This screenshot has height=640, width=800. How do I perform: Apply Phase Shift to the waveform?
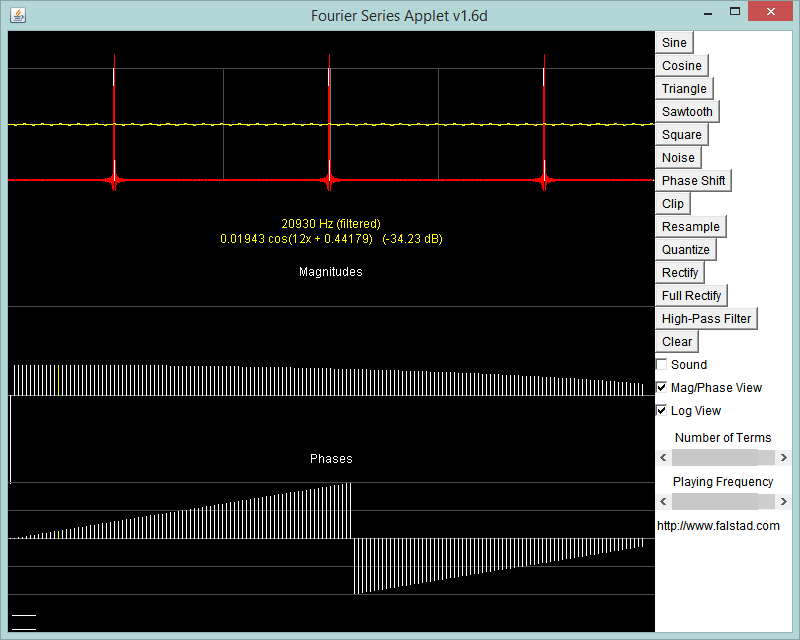click(x=693, y=181)
